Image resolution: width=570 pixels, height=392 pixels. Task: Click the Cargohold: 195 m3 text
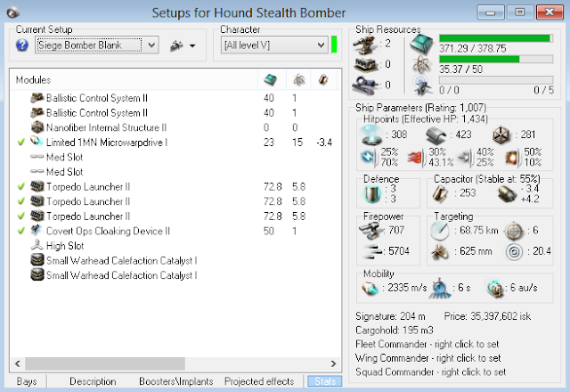click(x=395, y=331)
